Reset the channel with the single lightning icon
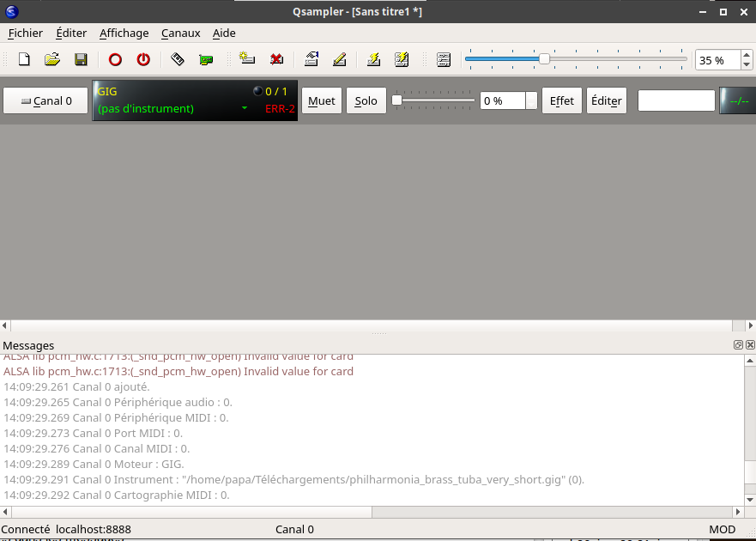 point(373,59)
